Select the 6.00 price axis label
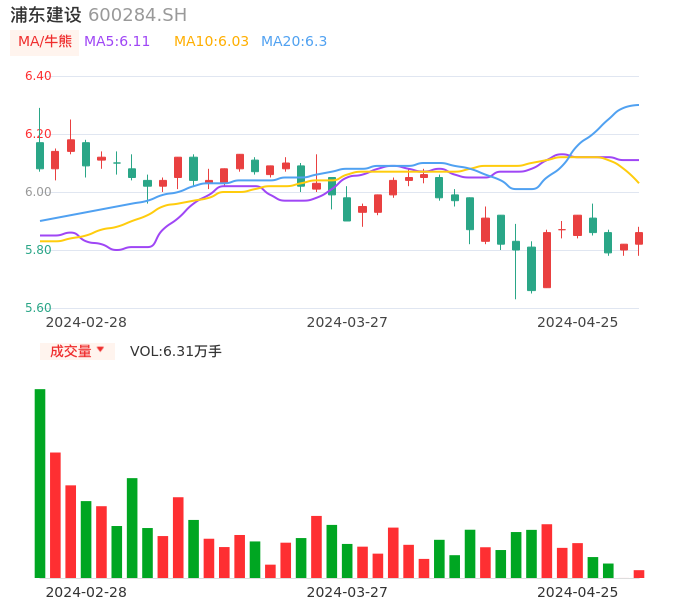Screen dimensions: 686x606 point(38,192)
